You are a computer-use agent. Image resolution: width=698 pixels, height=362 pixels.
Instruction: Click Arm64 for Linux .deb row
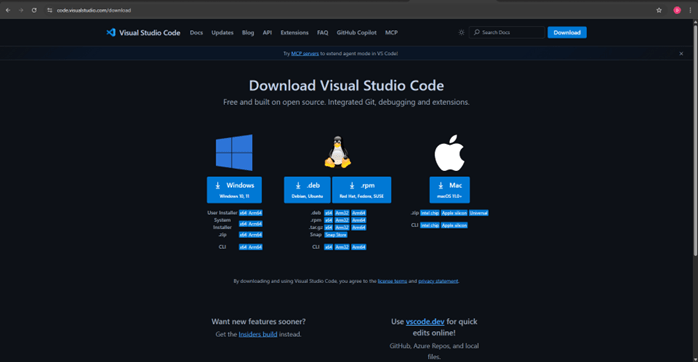point(359,213)
